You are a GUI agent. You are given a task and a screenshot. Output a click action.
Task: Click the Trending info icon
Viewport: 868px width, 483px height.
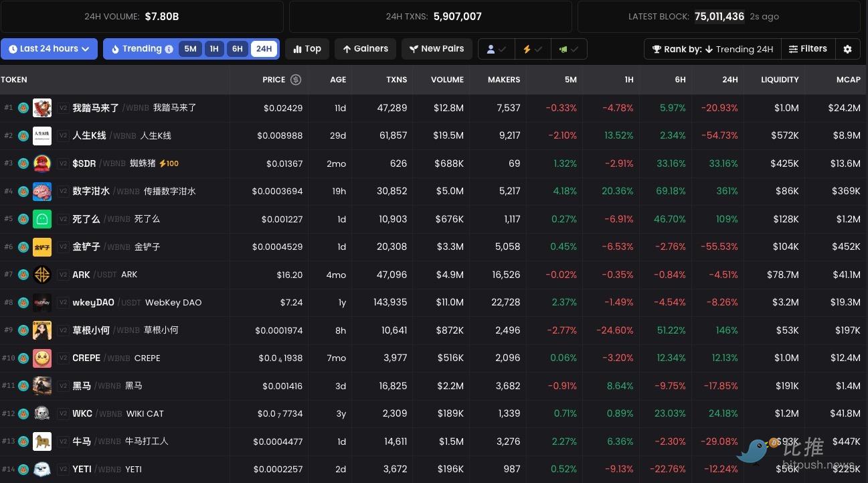(169, 49)
